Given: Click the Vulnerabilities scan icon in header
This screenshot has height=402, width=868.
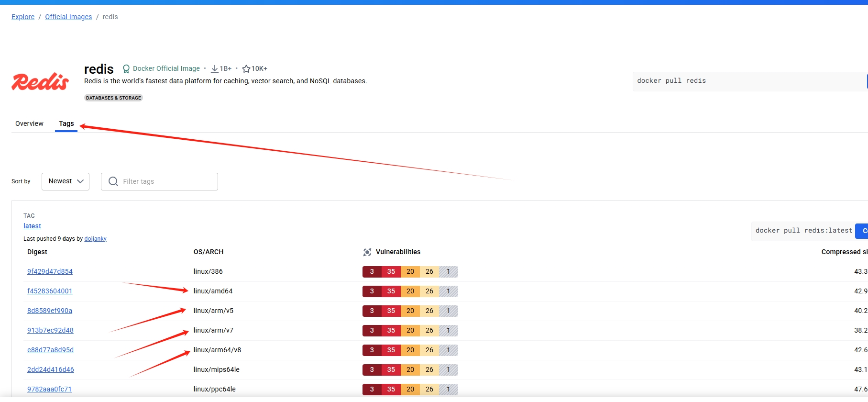Looking at the screenshot, I should (x=367, y=252).
